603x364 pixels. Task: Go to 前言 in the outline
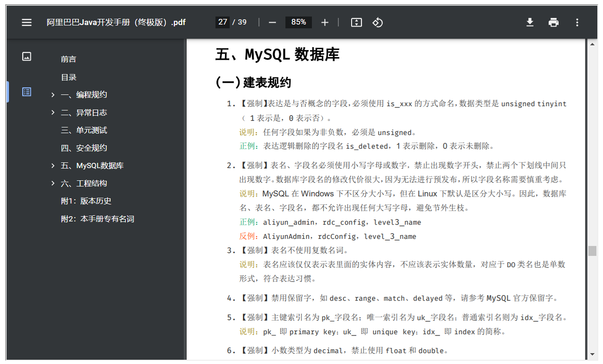point(69,59)
